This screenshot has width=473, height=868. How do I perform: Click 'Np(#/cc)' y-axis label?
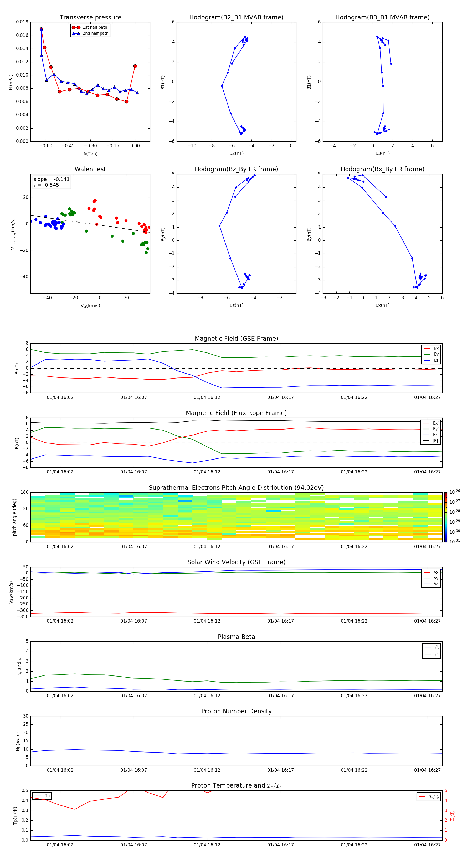click(x=18, y=741)
